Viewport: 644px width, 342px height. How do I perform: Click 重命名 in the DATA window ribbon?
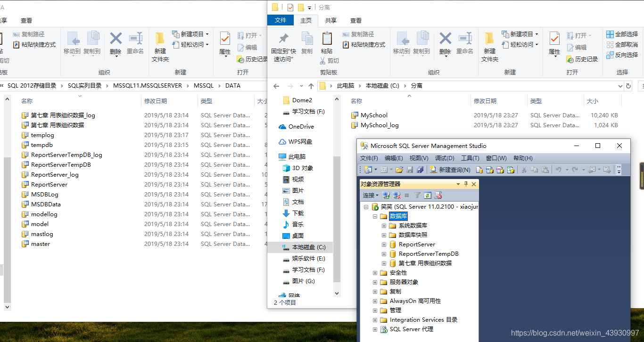[135, 44]
